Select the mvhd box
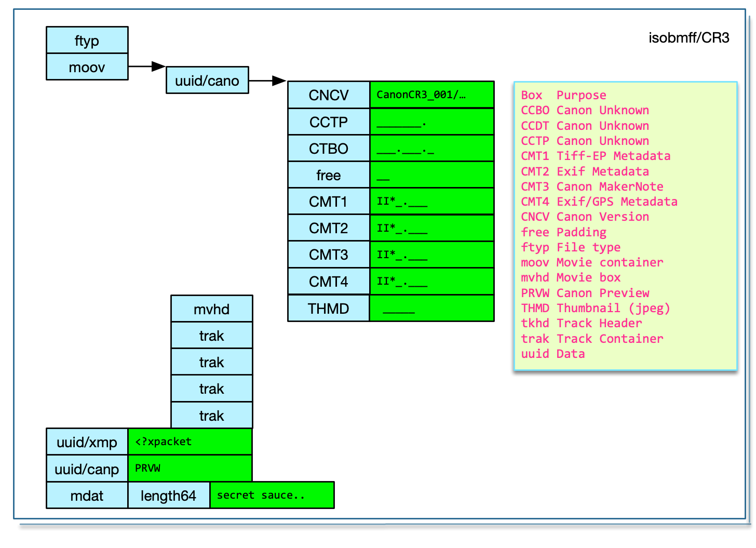This screenshot has width=756, height=548. (x=211, y=309)
